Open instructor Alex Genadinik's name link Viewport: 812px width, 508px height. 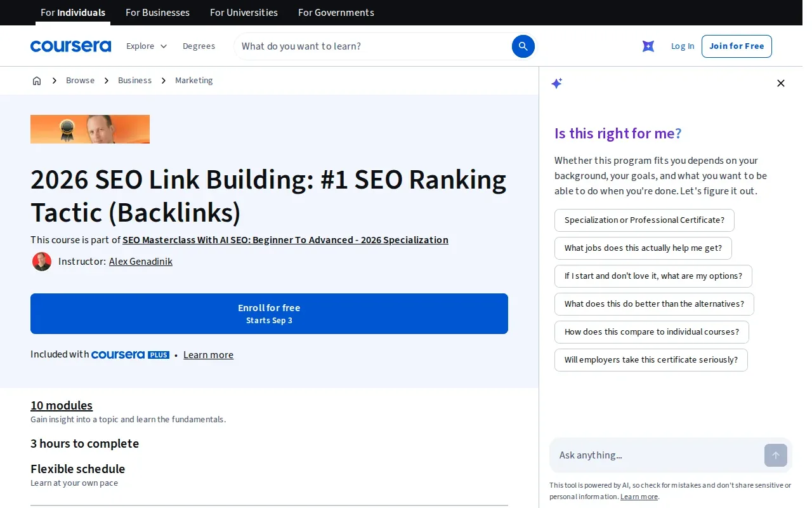141,262
